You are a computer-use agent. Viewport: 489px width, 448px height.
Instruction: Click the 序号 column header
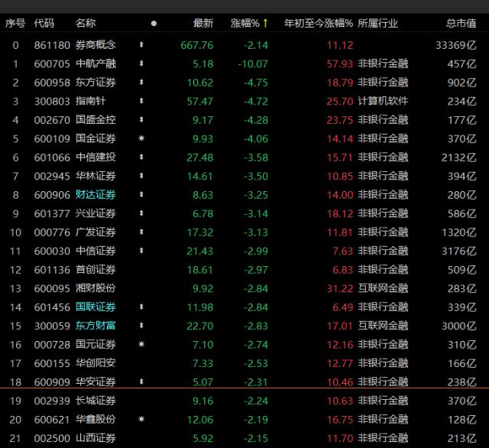15,23
